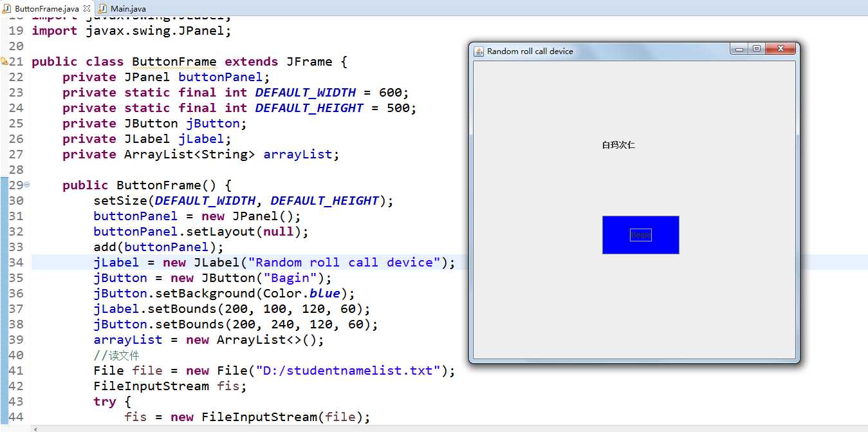Collapse the ButtonFrame() constructor fold at line 29

pyautogui.click(x=27, y=185)
